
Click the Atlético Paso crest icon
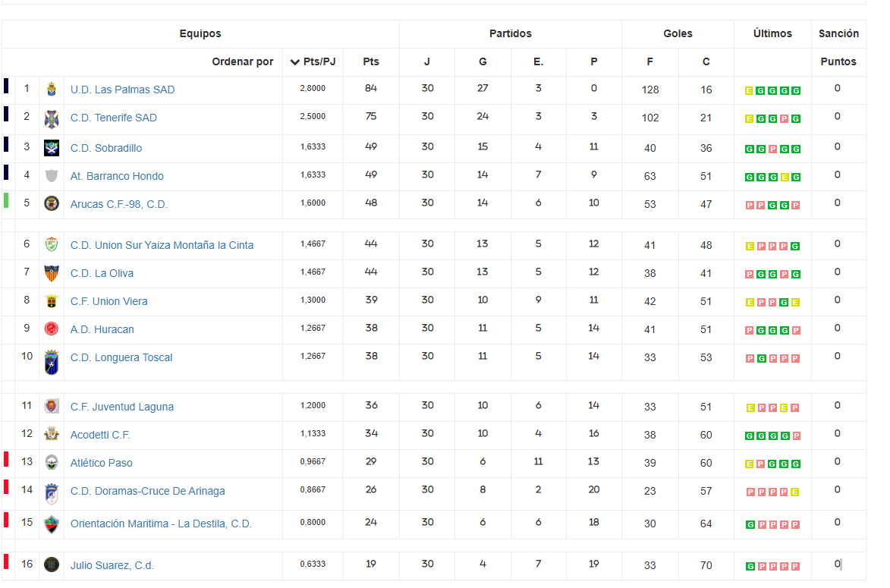point(52,462)
